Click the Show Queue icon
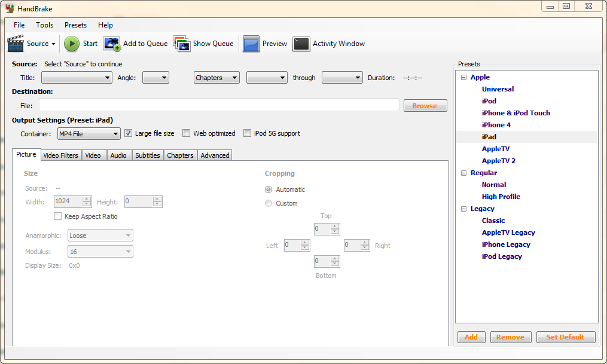The image size is (607, 364). (182, 44)
